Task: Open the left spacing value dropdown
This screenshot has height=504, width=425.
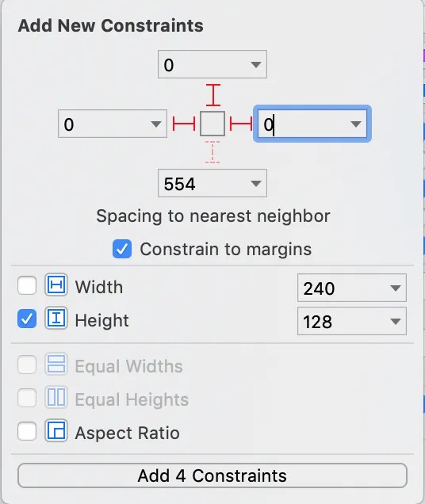Action: point(156,124)
